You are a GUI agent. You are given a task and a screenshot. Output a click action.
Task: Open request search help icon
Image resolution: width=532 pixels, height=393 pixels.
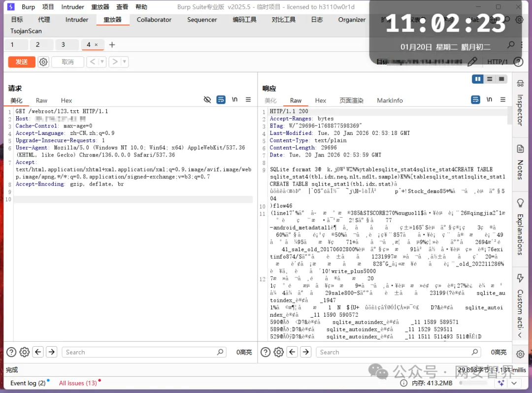11,352
